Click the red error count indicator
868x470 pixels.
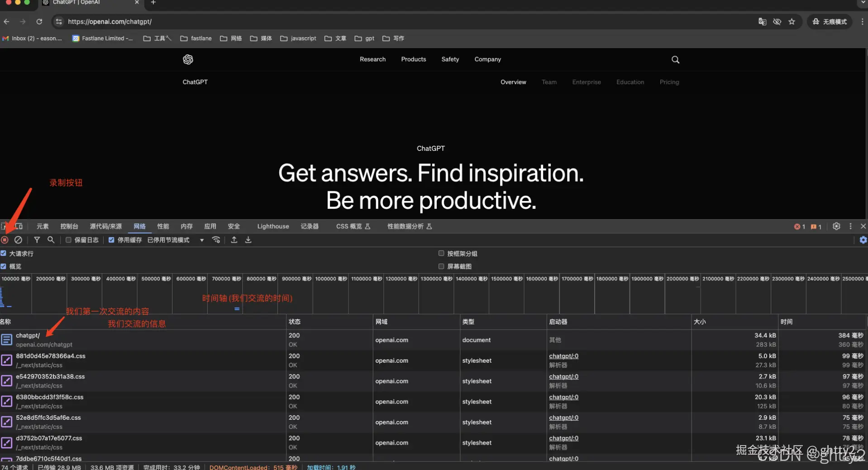click(800, 227)
